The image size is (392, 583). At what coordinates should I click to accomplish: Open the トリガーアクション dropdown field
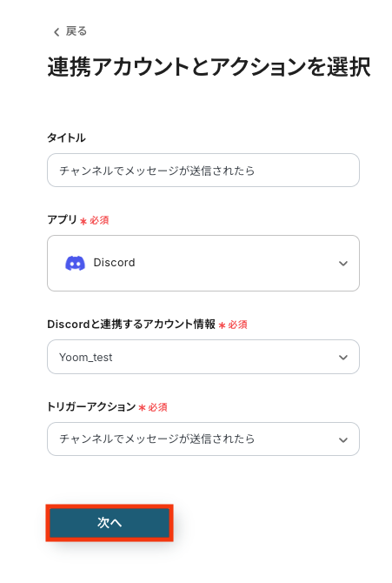[203, 439]
